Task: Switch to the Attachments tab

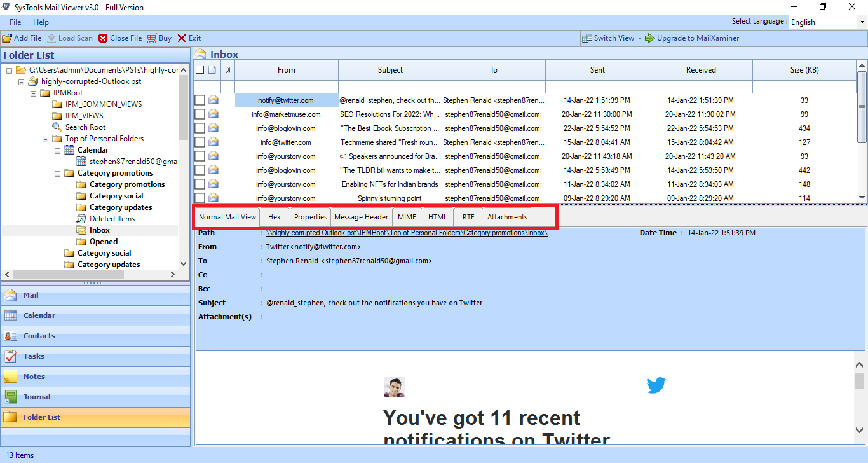Action: click(x=508, y=217)
